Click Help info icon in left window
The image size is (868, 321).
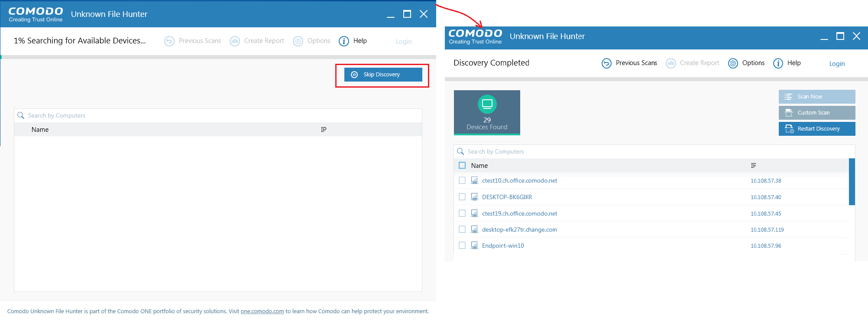pos(344,41)
